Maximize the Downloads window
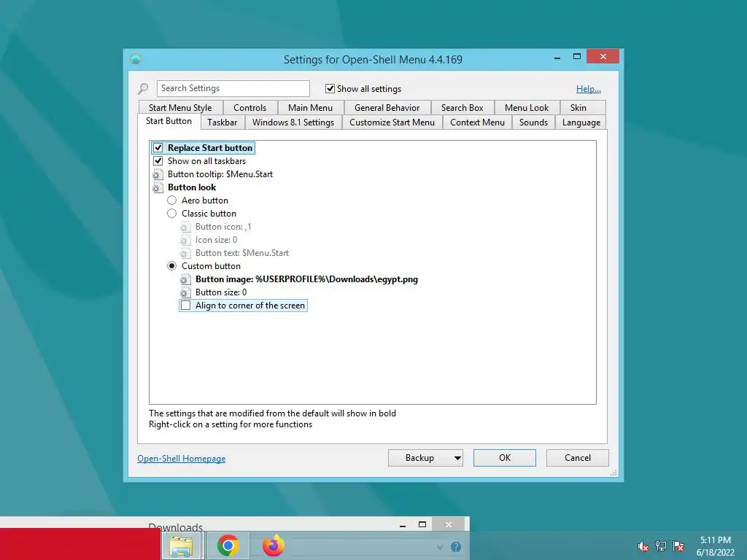747x560 pixels. 422,525
